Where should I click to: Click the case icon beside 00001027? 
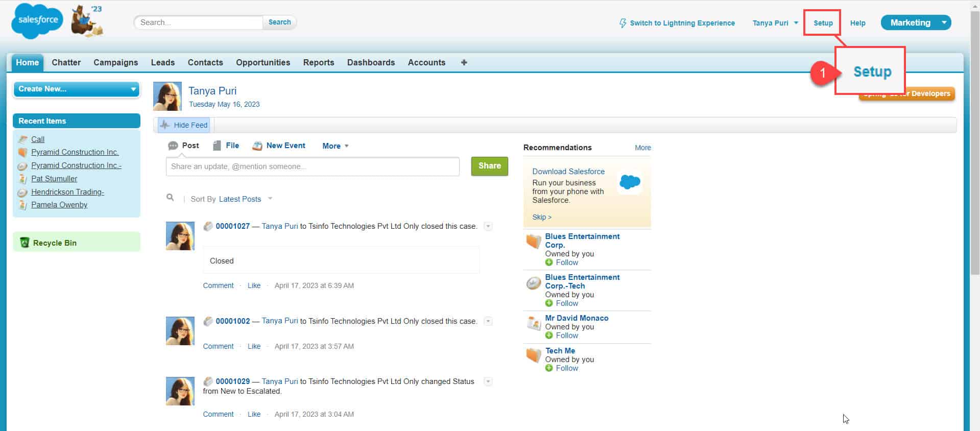208,226
